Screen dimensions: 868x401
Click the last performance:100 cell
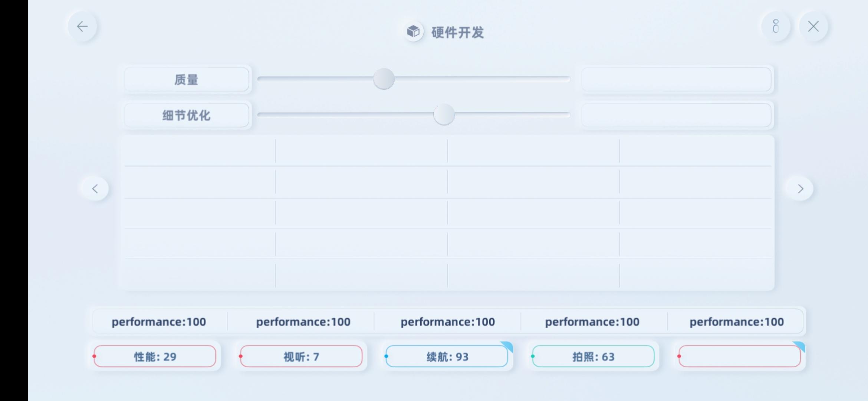[736, 322]
